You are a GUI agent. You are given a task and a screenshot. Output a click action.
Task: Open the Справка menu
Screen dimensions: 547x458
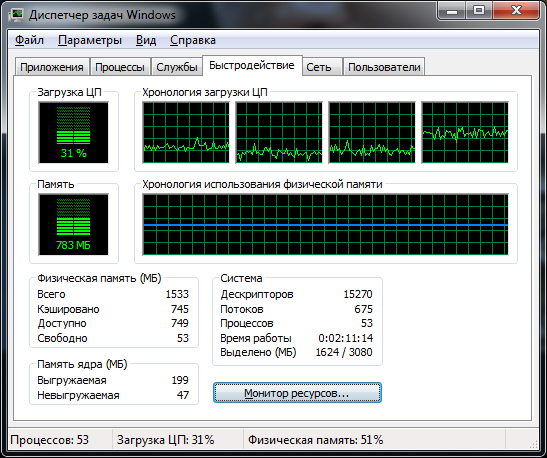pos(193,40)
